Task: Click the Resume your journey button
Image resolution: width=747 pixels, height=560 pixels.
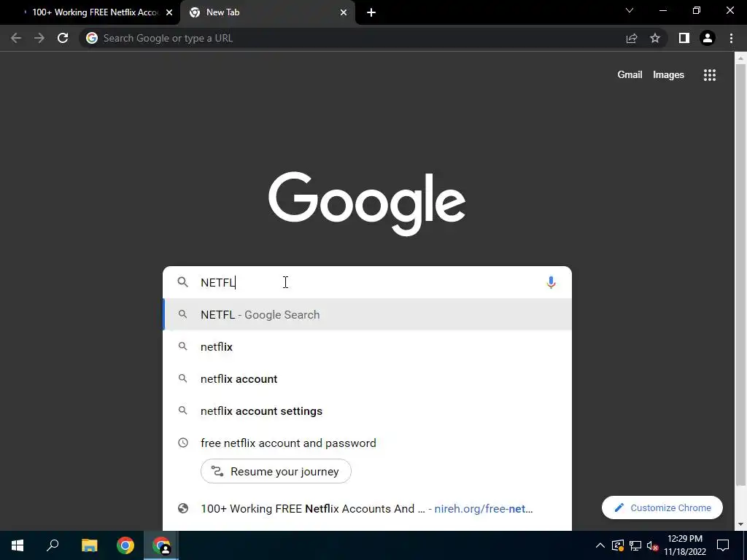Action: tap(276, 471)
